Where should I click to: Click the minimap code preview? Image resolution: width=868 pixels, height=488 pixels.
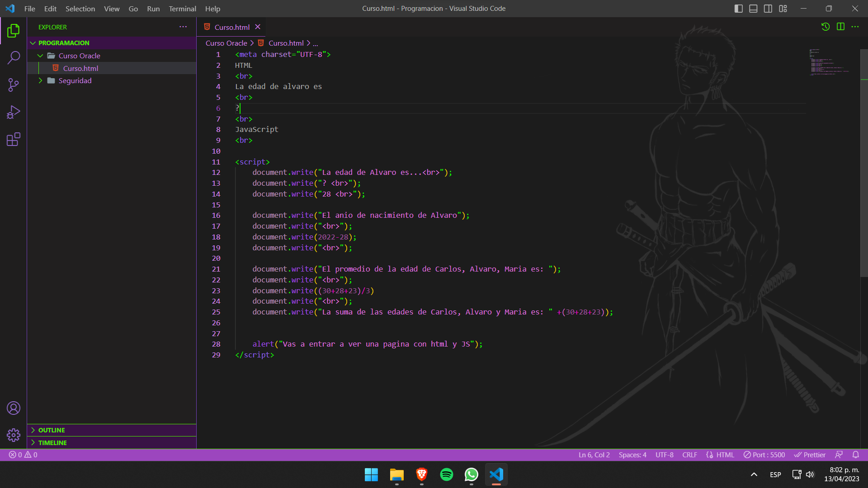coord(830,62)
